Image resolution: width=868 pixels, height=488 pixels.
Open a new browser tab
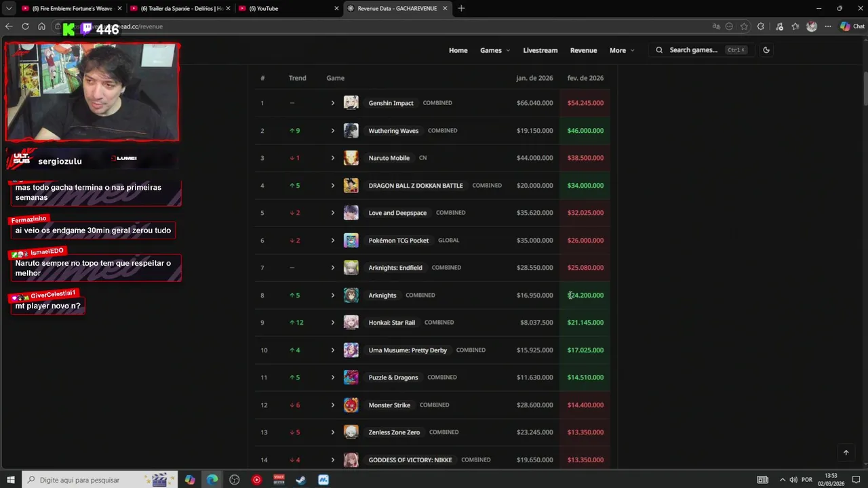[x=461, y=8]
